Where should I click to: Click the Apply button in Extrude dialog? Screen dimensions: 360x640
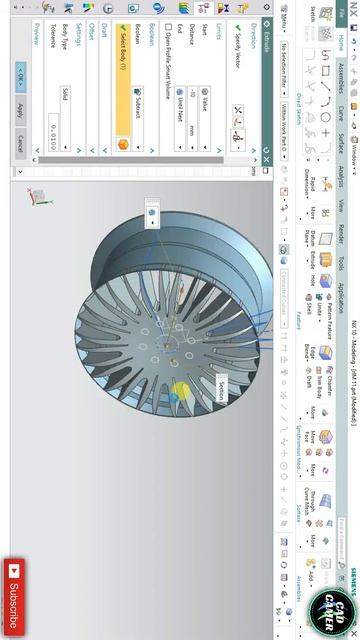[x=21, y=111]
